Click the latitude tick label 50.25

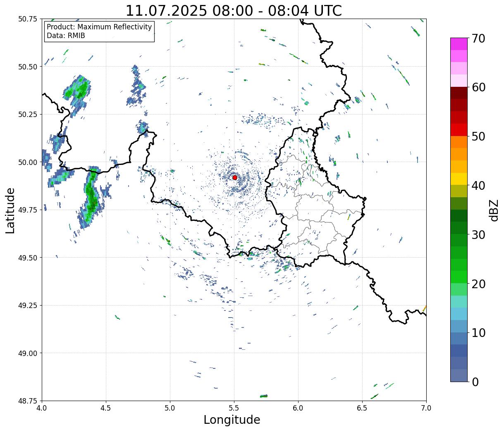(x=28, y=115)
